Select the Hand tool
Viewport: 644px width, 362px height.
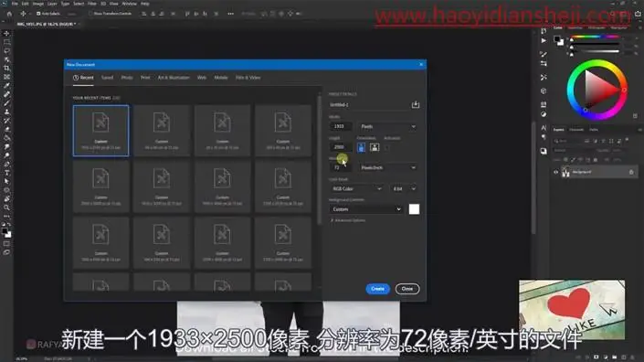click(6, 199)
